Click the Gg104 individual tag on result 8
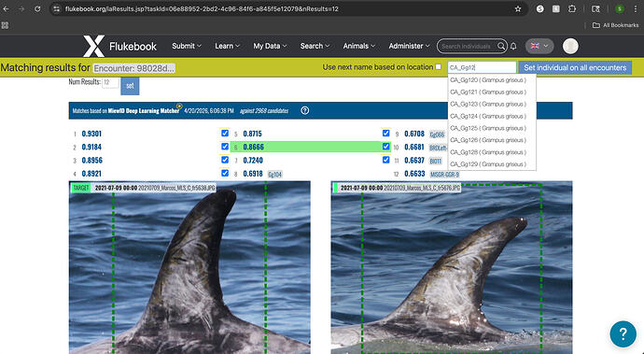Image resolution: width=644 pixels, height=354 pixels. (274, 175)
